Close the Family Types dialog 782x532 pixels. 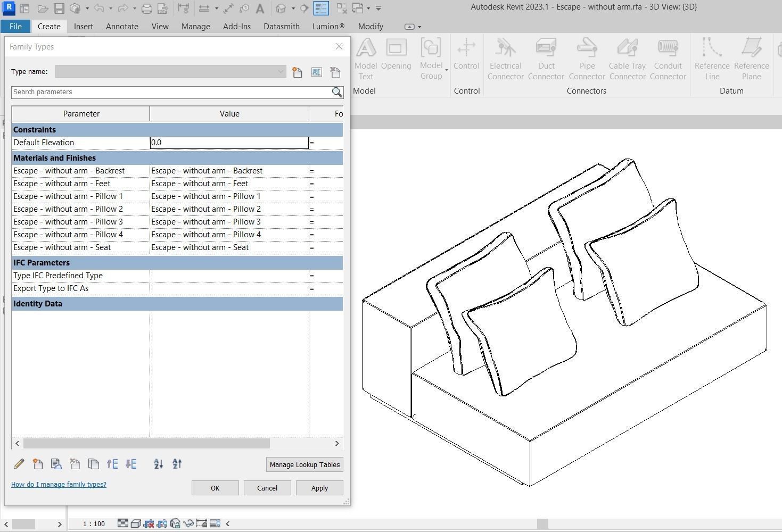[339, 46]
